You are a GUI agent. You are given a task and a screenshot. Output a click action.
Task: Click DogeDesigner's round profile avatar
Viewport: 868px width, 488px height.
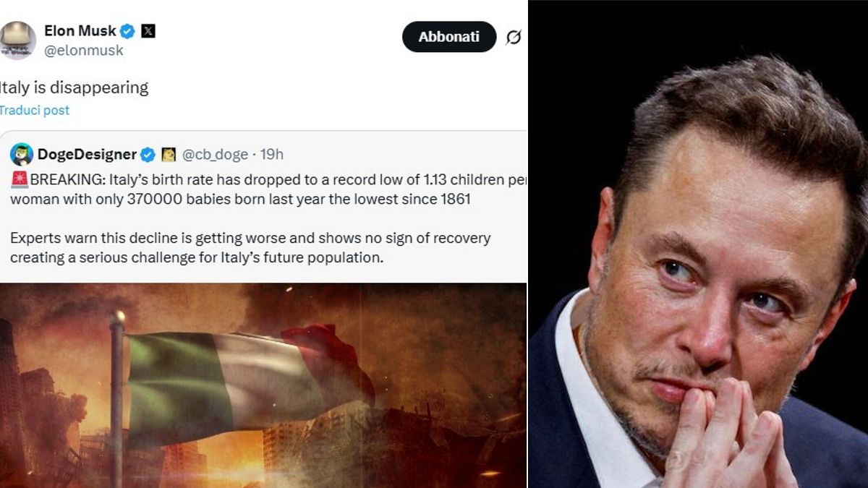(22, 154)
